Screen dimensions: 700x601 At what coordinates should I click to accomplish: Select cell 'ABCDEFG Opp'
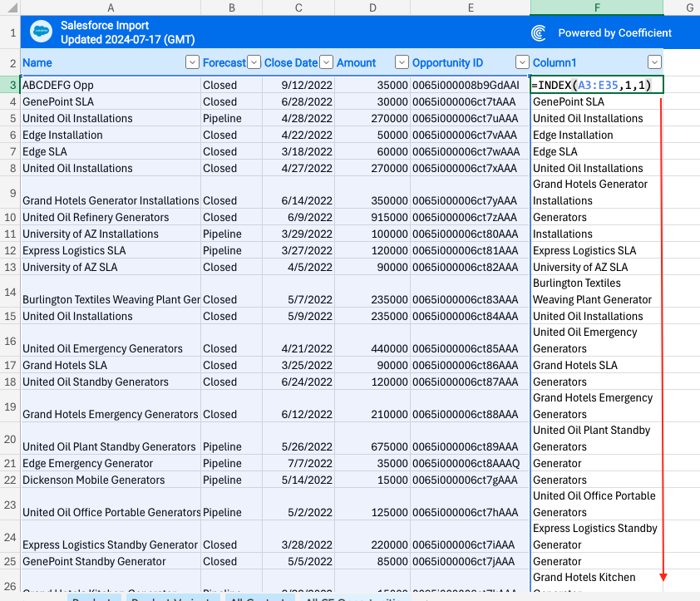pyautogui.click(x=111, y=85)
